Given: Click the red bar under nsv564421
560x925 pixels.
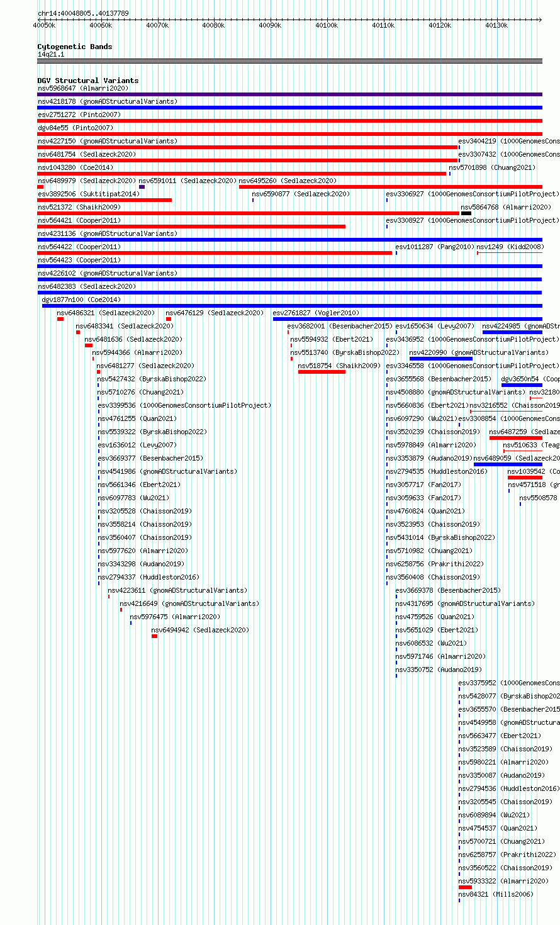Looking at the screenshot, I should 191,227.
